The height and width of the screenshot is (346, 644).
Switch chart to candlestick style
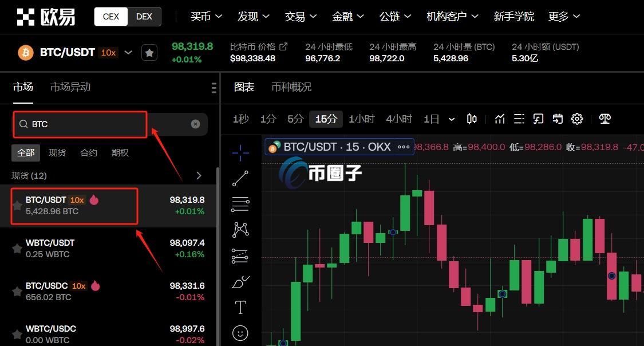(x=471, y=119)
